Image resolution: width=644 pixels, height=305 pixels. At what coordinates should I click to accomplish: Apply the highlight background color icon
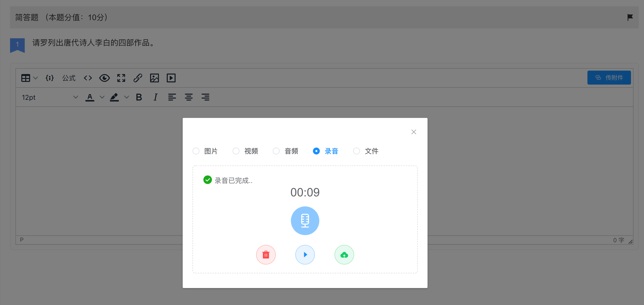coord(114,97)
